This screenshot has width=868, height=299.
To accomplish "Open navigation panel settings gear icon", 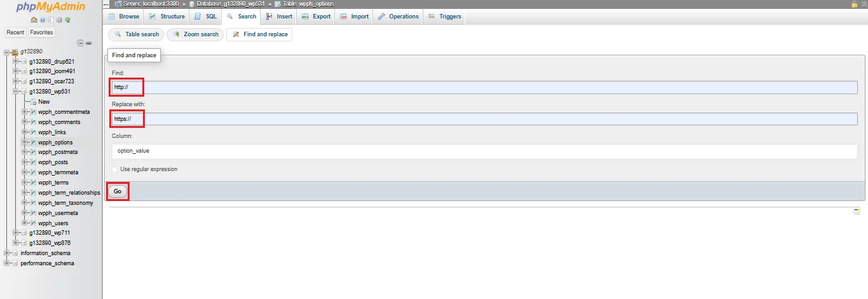I will [59, 20].
